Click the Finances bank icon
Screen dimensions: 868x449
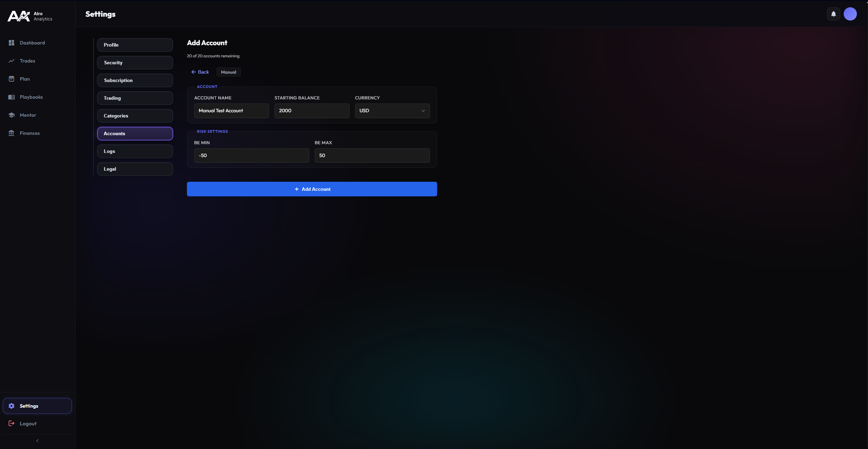point(11,133)
